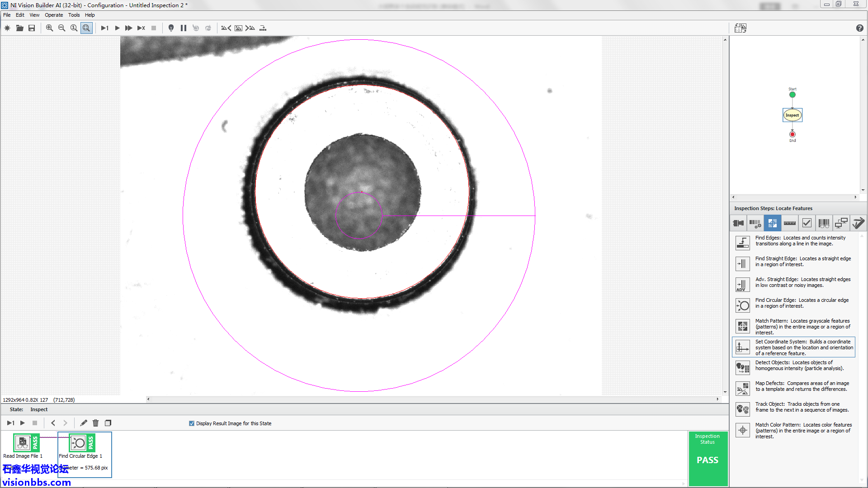Select the Match Pattern step icon
868x488 pixels.
pyautogui.click(x=742, y=326)
